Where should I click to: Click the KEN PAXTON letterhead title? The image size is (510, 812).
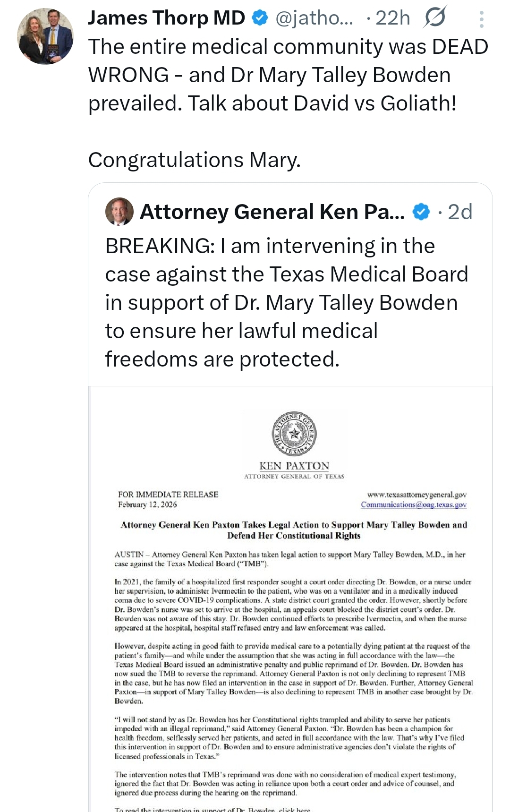(294, 466)
